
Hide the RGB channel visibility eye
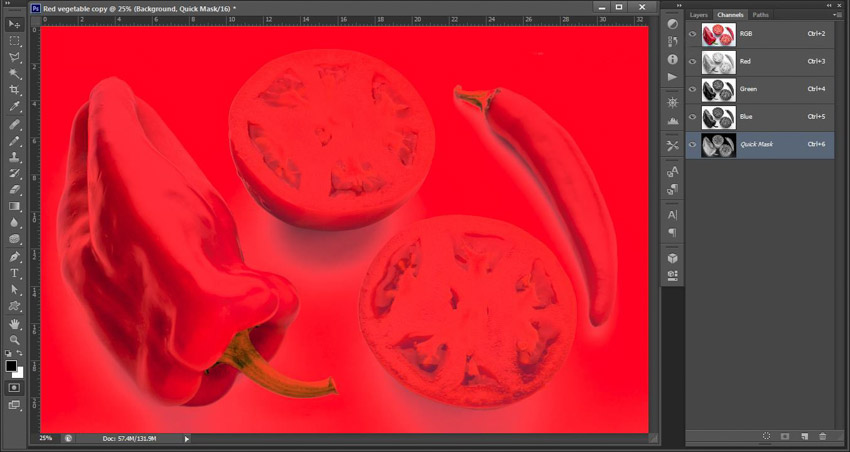point(692,34)
